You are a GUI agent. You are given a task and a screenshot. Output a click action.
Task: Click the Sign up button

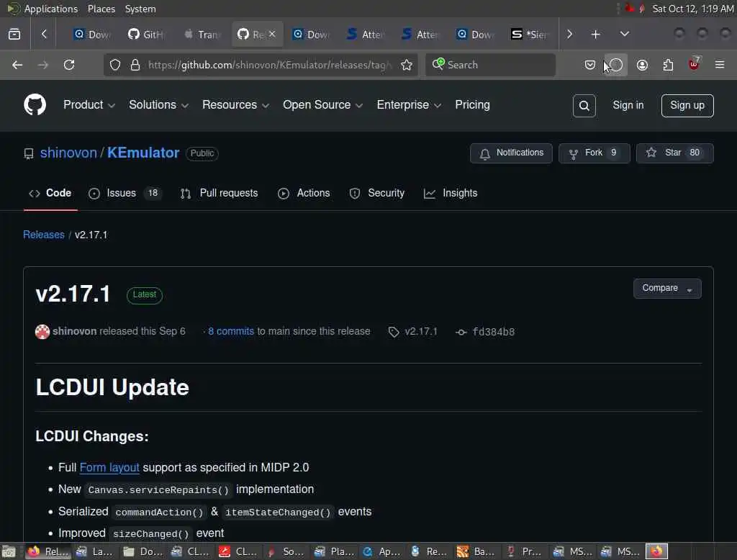click(687, 105)
